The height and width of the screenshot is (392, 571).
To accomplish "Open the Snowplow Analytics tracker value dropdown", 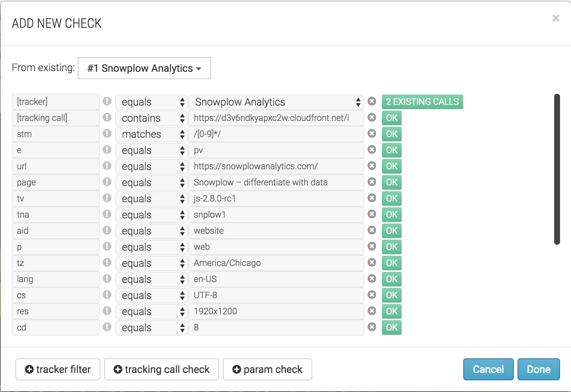I will 276,102.
